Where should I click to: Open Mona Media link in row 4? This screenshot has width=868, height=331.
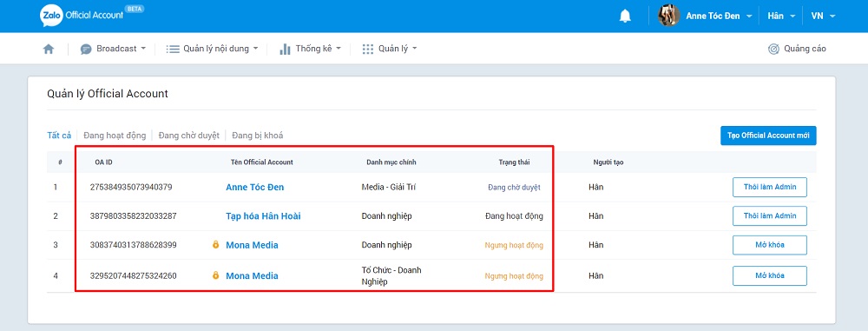click(x=252, y=275)
